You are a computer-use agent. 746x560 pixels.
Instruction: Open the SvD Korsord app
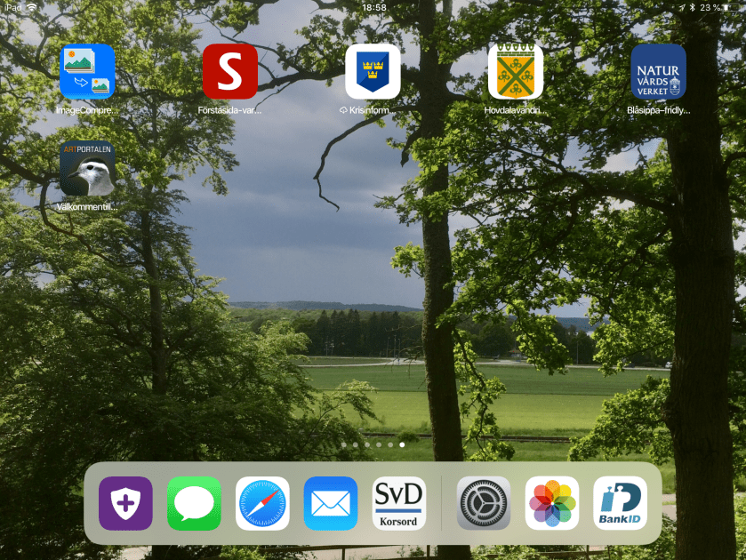pyautogui.click(x=399, y=503)
